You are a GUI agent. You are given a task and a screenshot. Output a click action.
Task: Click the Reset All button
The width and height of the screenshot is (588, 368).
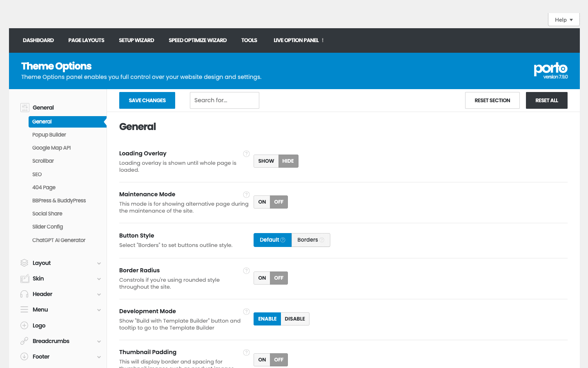coord(547,101)
